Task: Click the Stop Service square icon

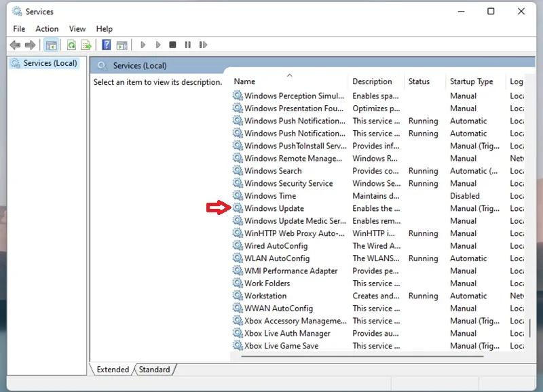Action: (172, 45)
